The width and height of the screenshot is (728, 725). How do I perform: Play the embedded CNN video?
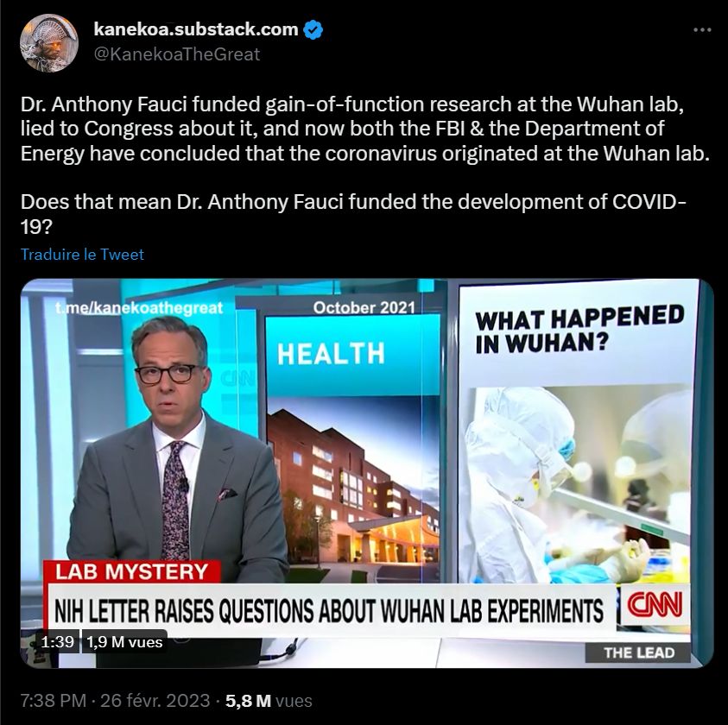coord(367,473)
